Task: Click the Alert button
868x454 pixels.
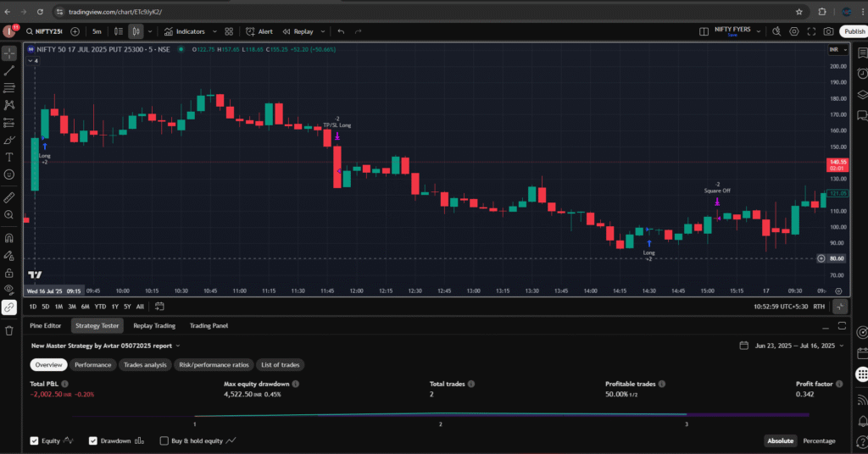Action: (x=259, y=31)
